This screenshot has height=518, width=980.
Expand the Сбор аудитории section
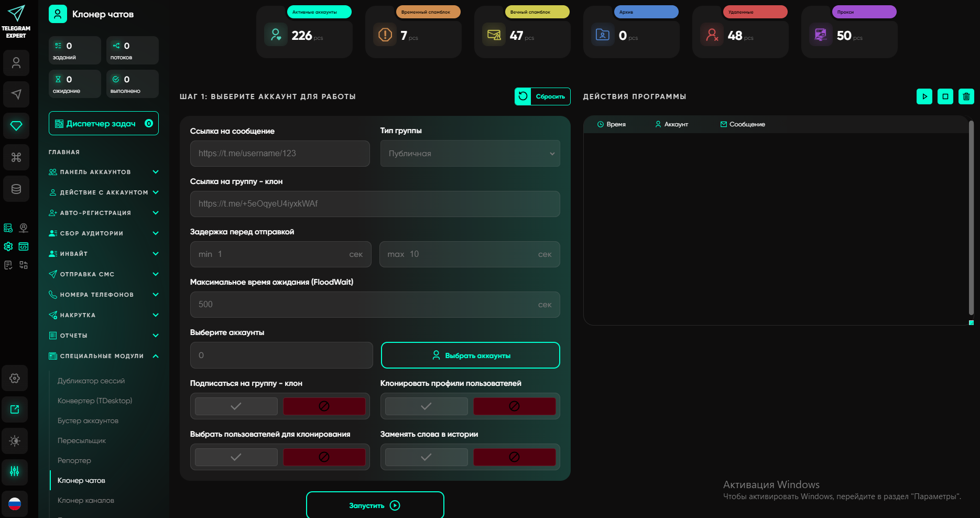104,233
